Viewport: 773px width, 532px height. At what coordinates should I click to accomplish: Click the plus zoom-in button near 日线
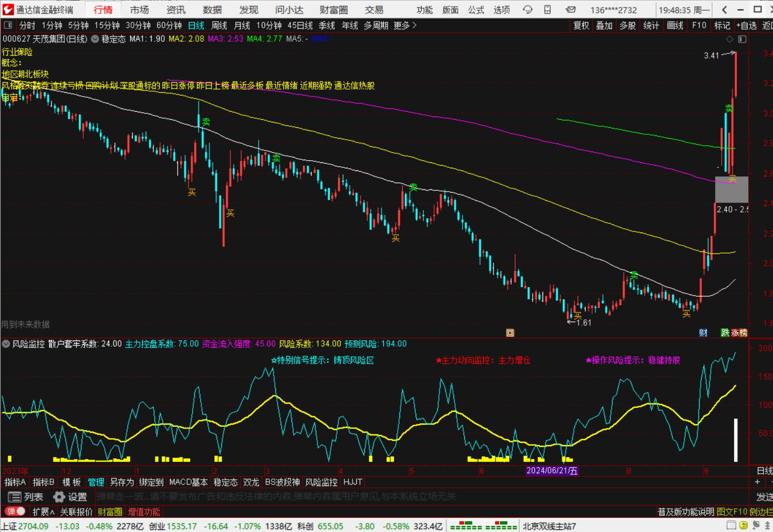[757, 482]
